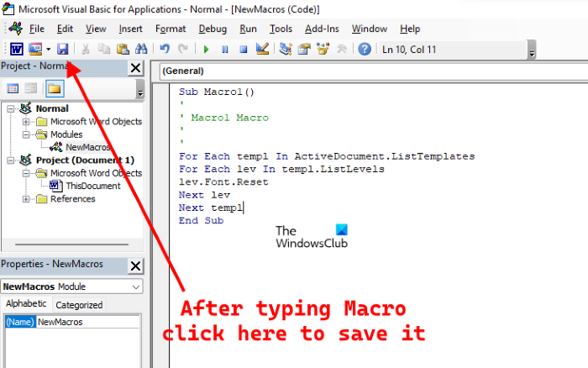This screenshot has width=588, height=368.
Task: Open Object Browser toolbar icon
Action: (323, 49)
